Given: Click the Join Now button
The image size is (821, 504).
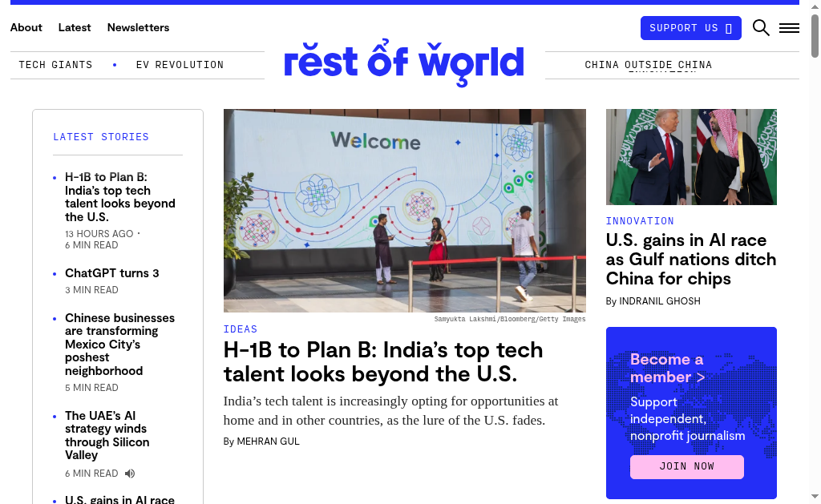Looking at the screenshot, I should [x=686, y=466].
